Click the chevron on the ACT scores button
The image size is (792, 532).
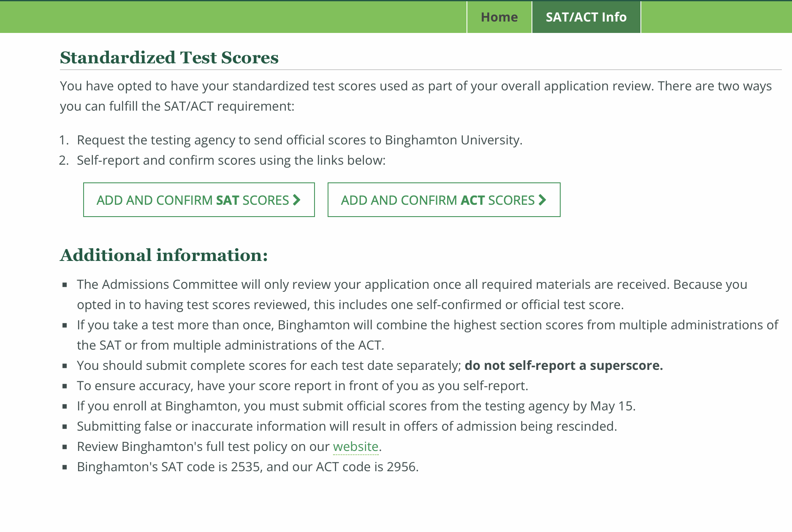pos(542,200)
